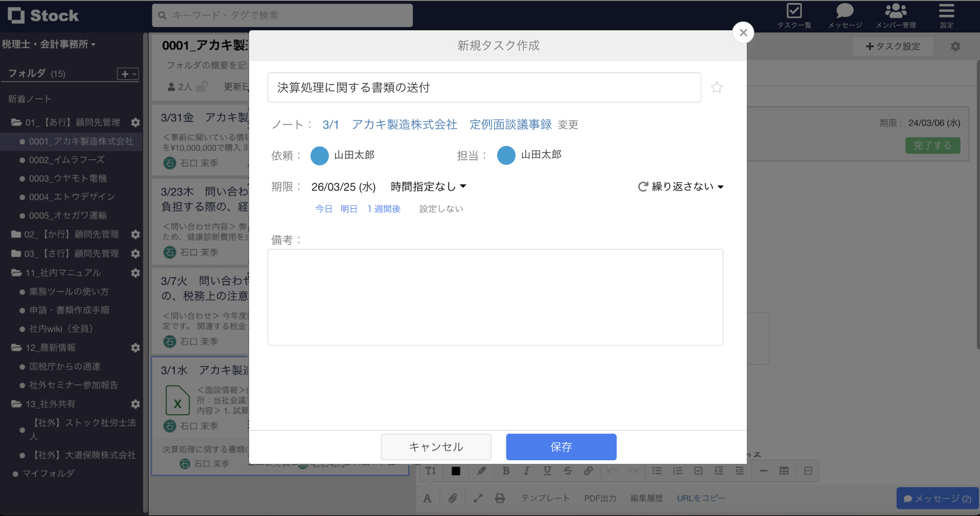Toggle the favorite star on the task
Screen dimensions: 980x516
[716, 87]
